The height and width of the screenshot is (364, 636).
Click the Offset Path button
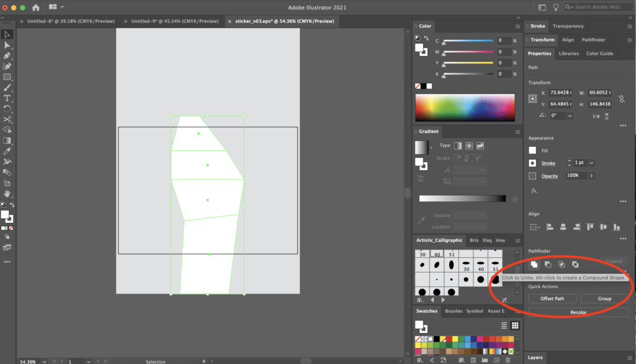552,299
